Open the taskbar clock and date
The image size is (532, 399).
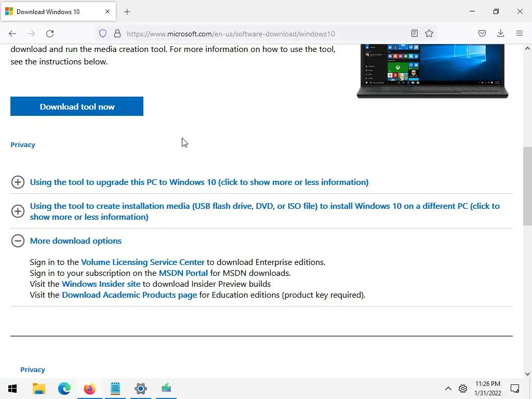pos(487,389)
